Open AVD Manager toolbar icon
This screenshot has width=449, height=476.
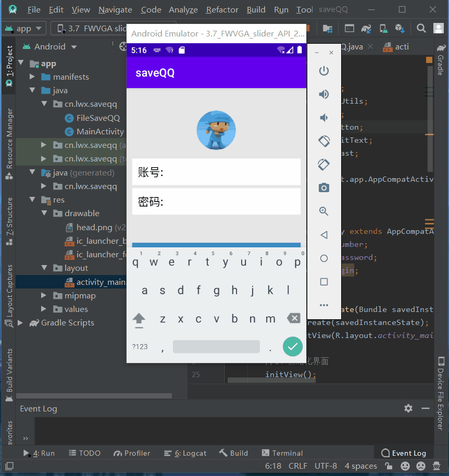(x=383, y=29)
